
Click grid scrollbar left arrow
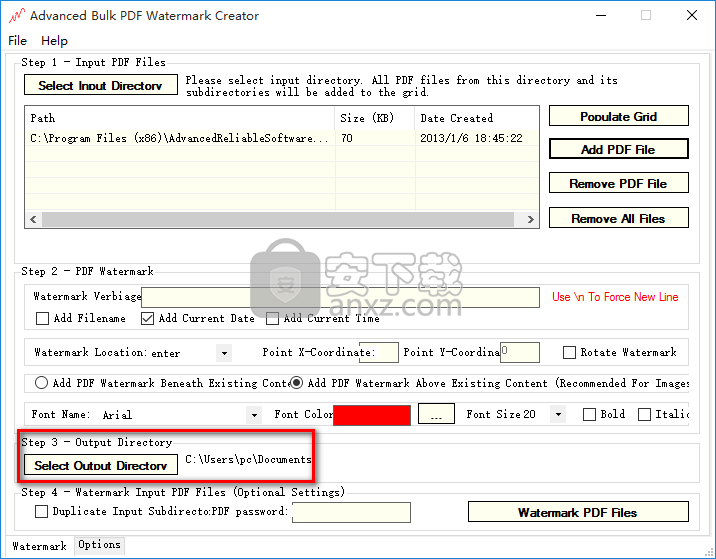click(x=33, y=219)
